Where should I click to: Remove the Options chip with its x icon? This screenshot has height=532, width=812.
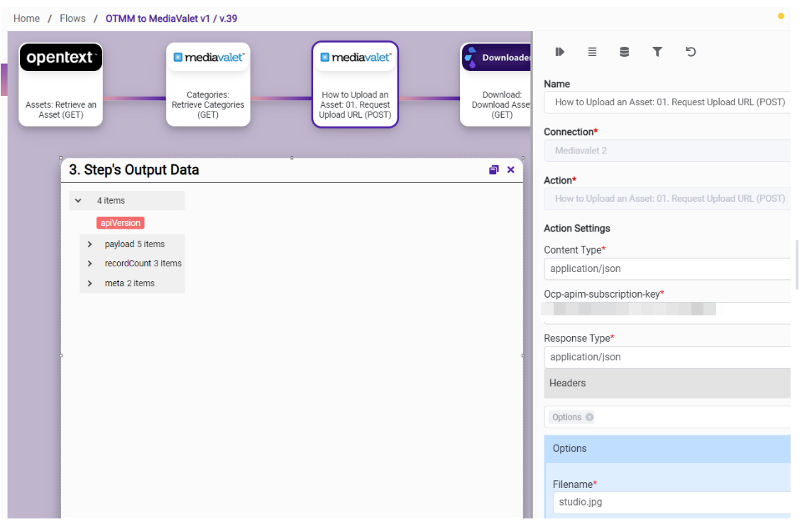(589, 418)
